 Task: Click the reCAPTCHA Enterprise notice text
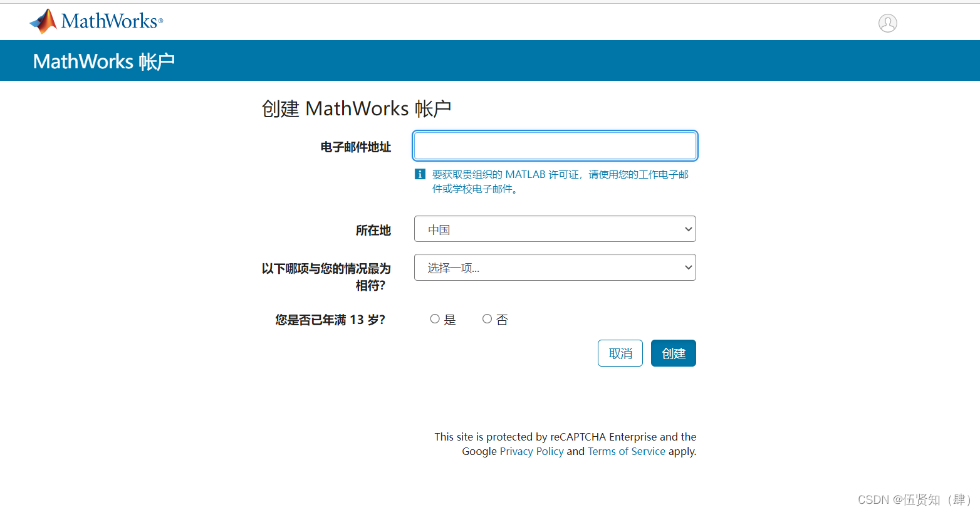tap(565, 444)
